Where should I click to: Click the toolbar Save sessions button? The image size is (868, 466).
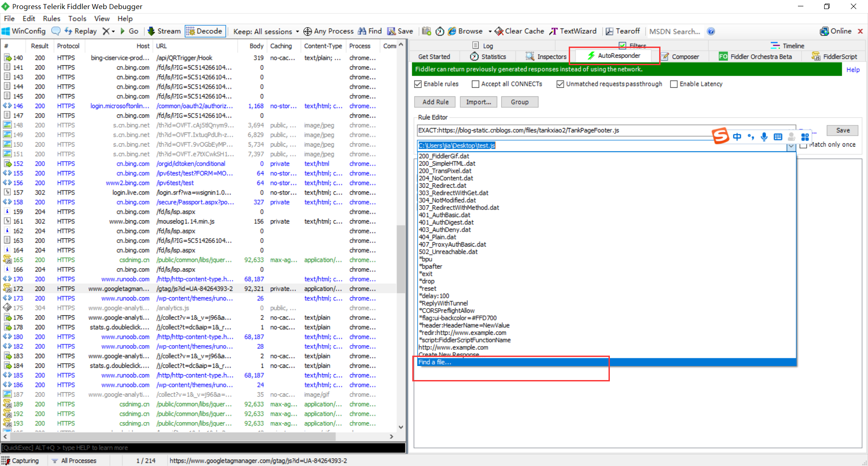click(x=401, y=31)
